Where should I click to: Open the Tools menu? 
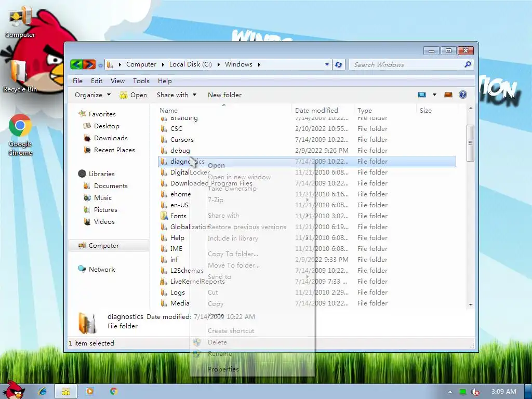[x=141, y=81]
